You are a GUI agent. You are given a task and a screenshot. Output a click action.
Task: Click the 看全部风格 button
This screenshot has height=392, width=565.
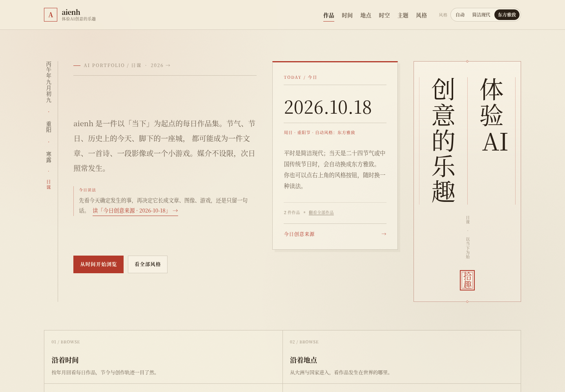(148, 265)
